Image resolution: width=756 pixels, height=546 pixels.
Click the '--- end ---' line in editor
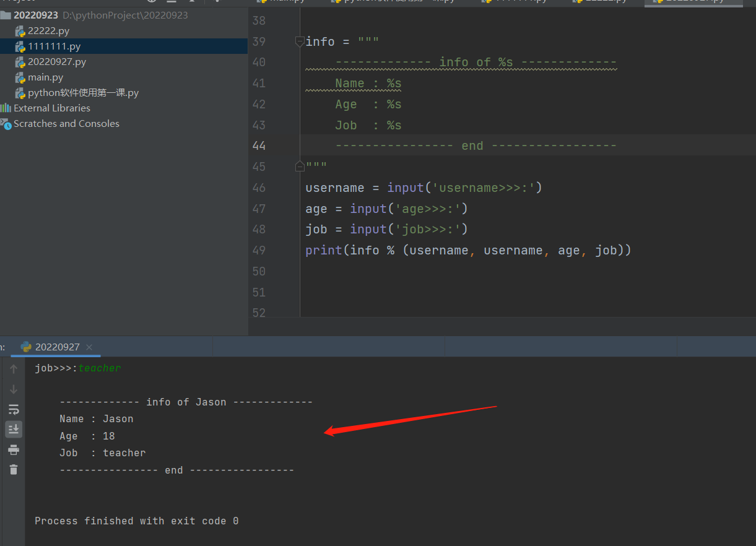click(x=476, y=145)
